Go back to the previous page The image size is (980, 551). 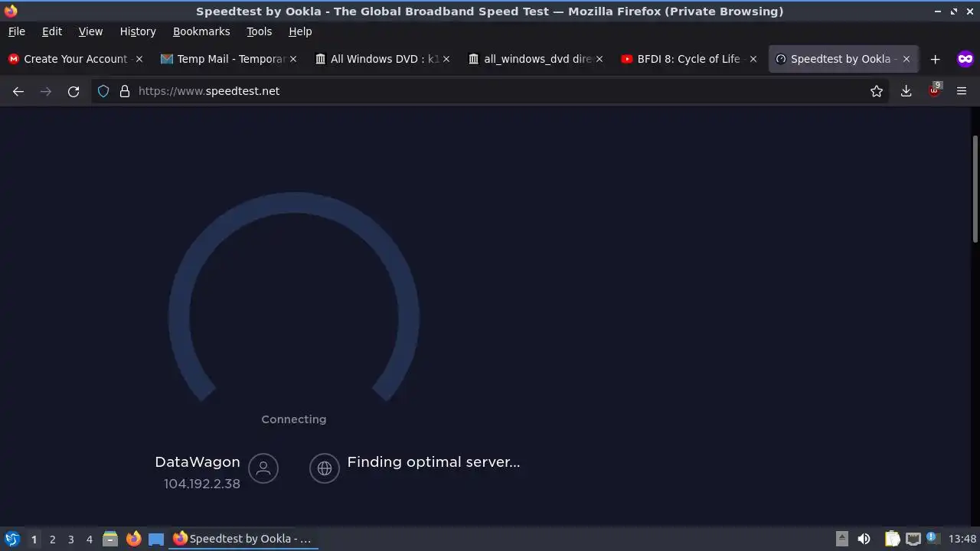(x=18, y=91)
